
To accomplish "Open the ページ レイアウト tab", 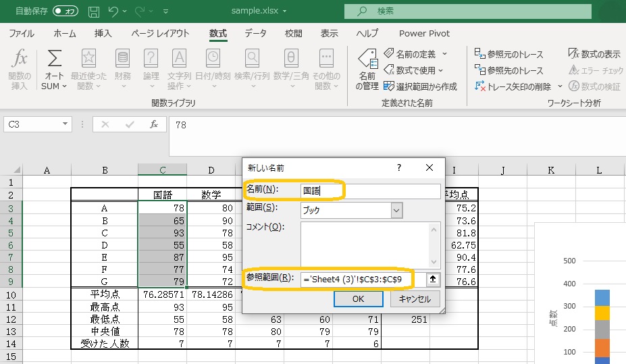I will coord(160,33).
